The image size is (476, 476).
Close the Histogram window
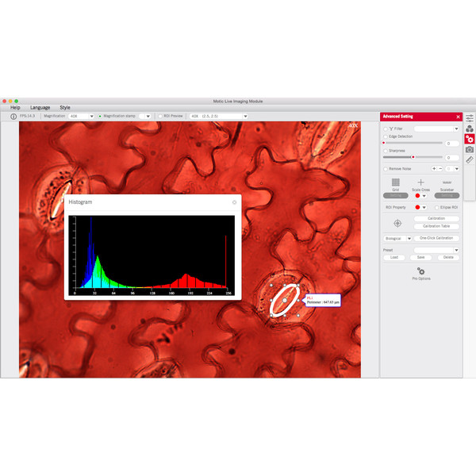(x=234, y=202)
